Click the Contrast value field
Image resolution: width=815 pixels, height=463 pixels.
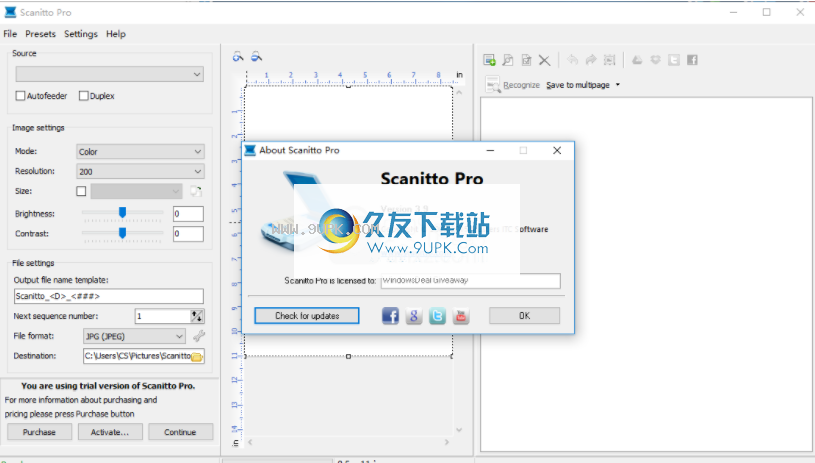tap(188, 234)
